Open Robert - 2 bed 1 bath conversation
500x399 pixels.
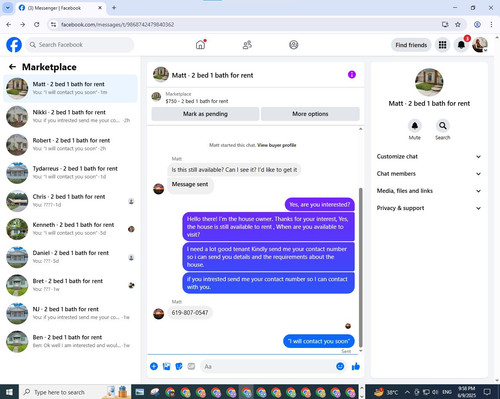tap(70, 144)
